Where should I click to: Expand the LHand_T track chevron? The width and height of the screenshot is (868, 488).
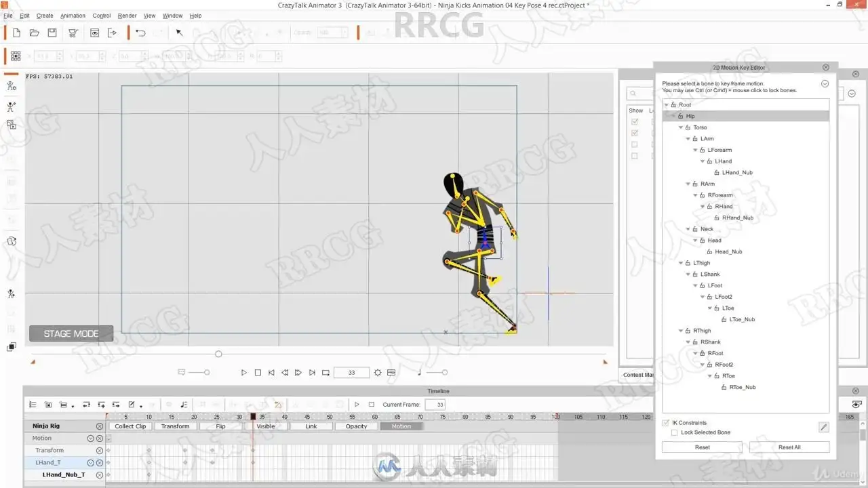(x=90, y=463)
